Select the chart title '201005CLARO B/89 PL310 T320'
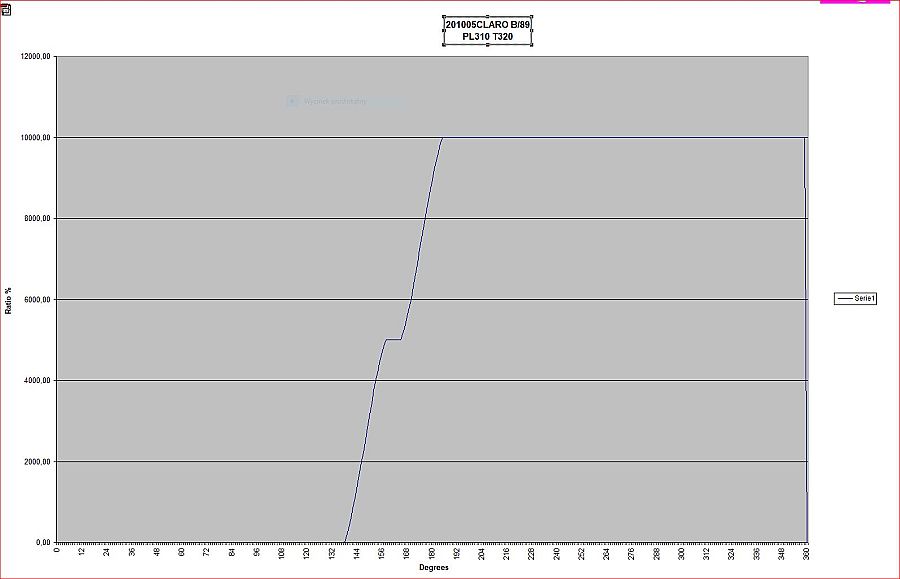 coord(487,31)
